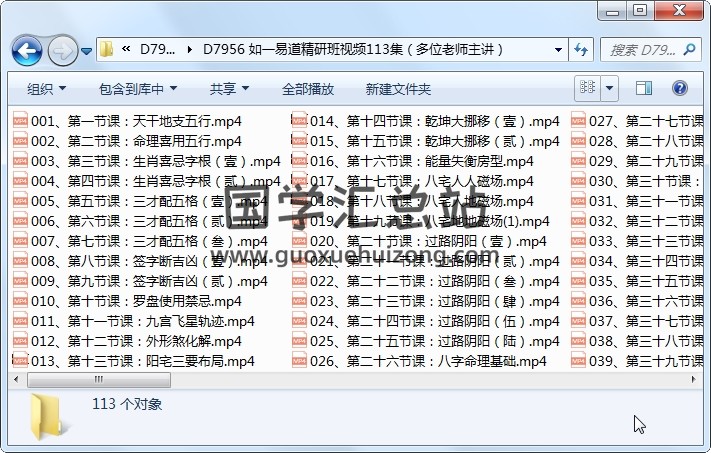
Task: Click the change view icon in toolbar
Action: pos(587,88)
